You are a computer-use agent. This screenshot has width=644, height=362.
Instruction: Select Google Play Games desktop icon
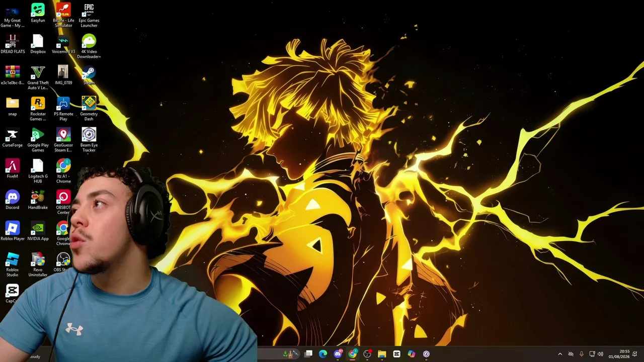pyautogui.click(x=38, y=140)
